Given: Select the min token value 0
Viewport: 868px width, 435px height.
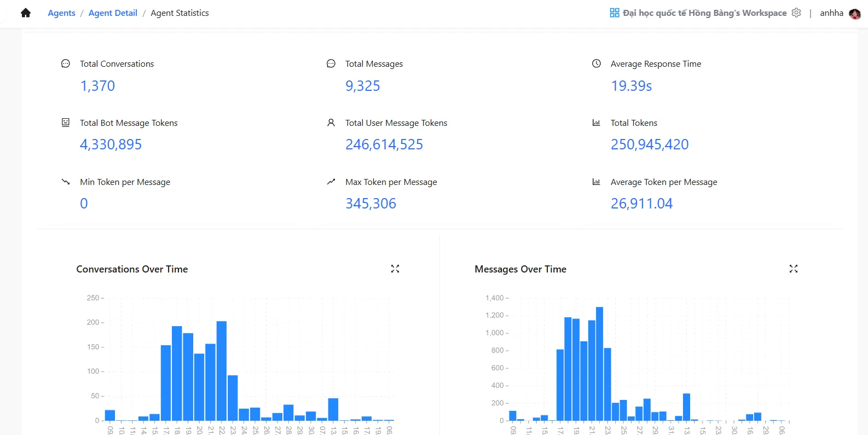Looking at the screenshot, I should 84,204.
